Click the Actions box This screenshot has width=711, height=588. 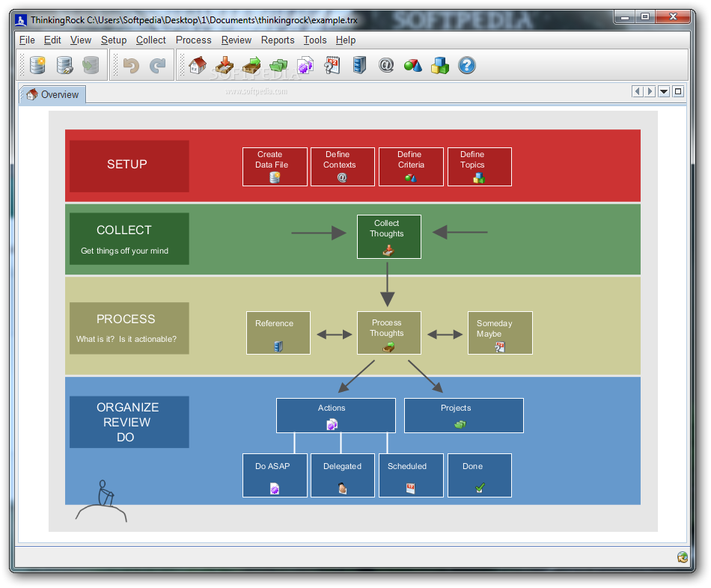pos(336,416)
